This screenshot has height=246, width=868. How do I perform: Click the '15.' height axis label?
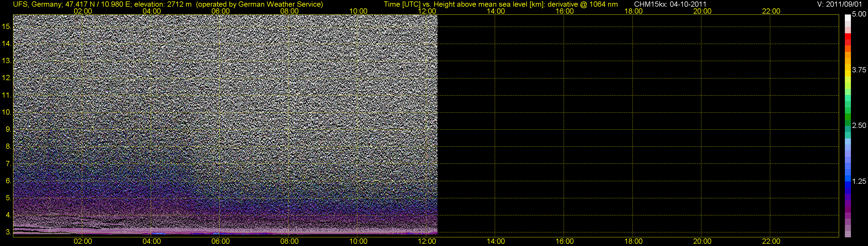[7, 26]
